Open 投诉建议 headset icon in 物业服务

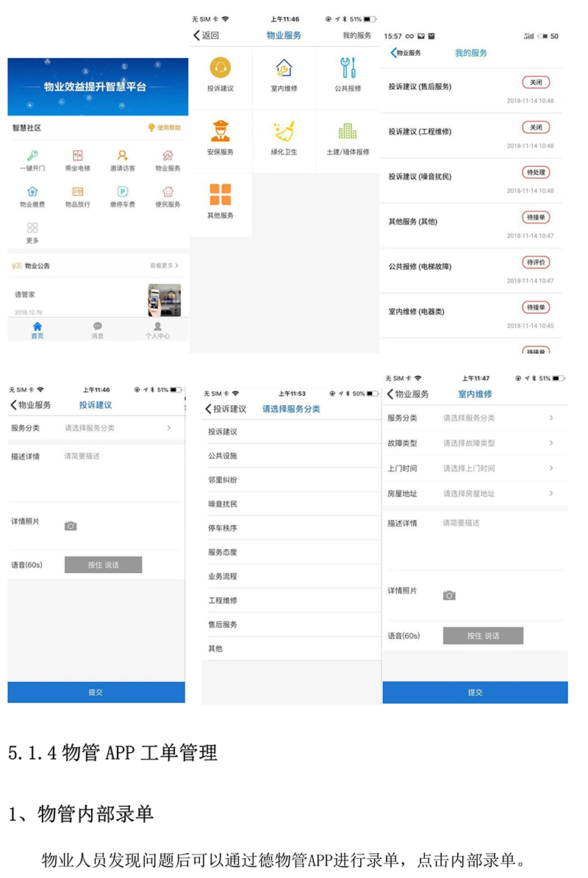coord(220,69)
